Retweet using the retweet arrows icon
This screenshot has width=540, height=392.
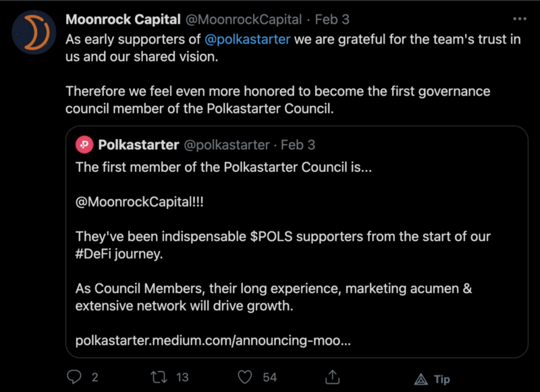159,377
